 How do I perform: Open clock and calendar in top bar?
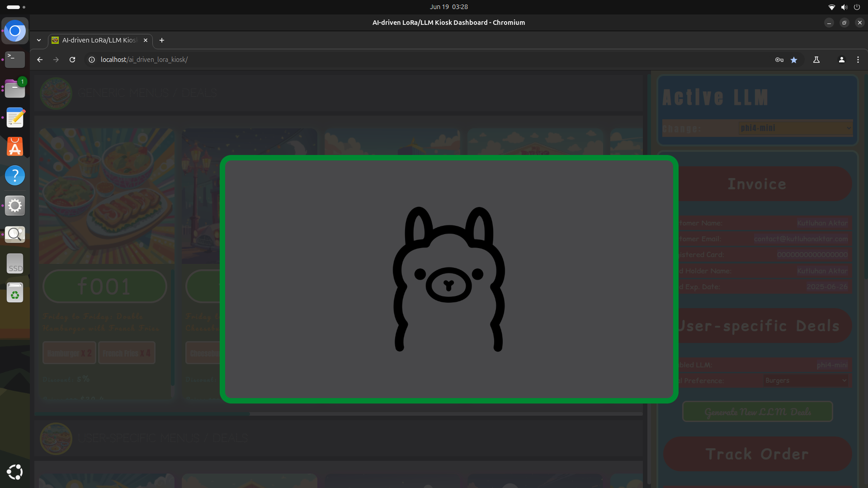click(448, 7)
